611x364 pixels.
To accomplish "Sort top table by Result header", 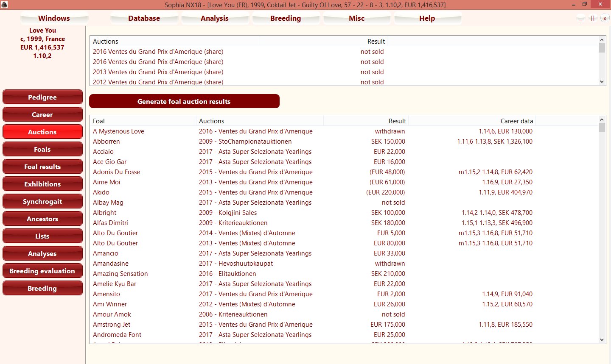I will [323, 41].
